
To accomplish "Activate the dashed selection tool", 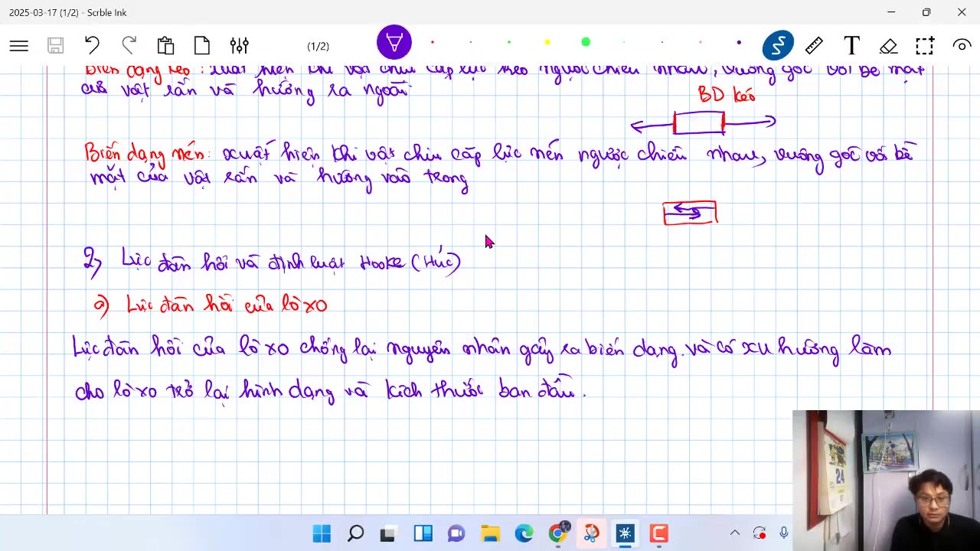I will 925,46.
